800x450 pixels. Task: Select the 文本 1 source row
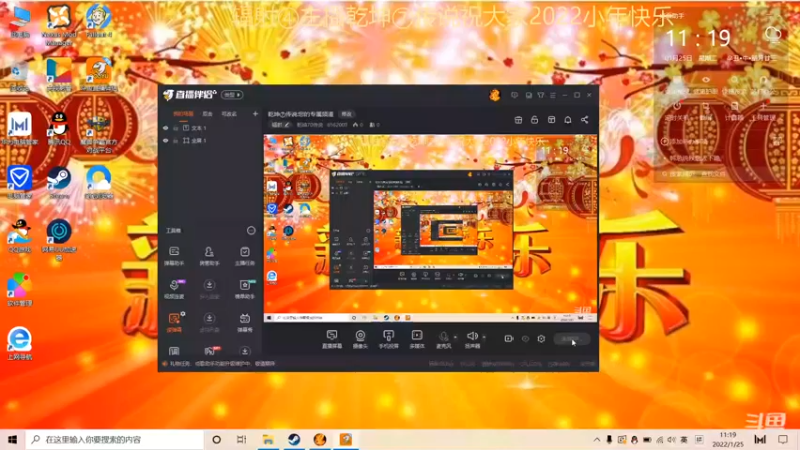tap(210, 128)
